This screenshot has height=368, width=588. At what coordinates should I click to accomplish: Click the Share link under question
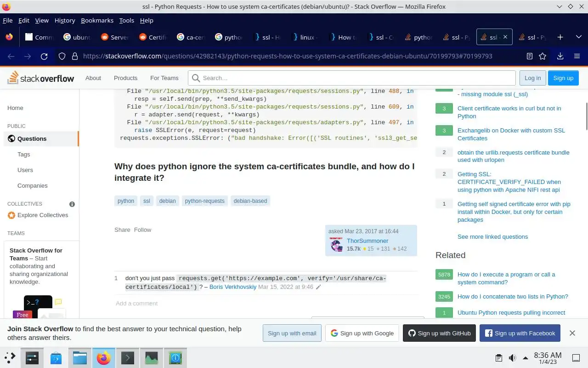point(122,230)
